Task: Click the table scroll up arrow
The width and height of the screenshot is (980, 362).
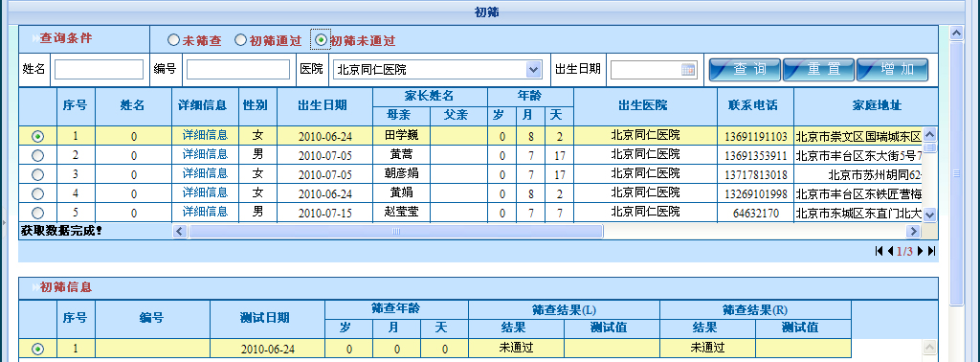Action: (x=930, y=134)
